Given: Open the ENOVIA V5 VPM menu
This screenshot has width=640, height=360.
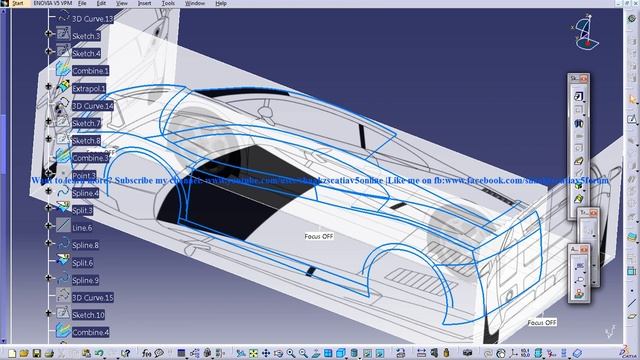Looking at the screenshot, I should (53, 3).
